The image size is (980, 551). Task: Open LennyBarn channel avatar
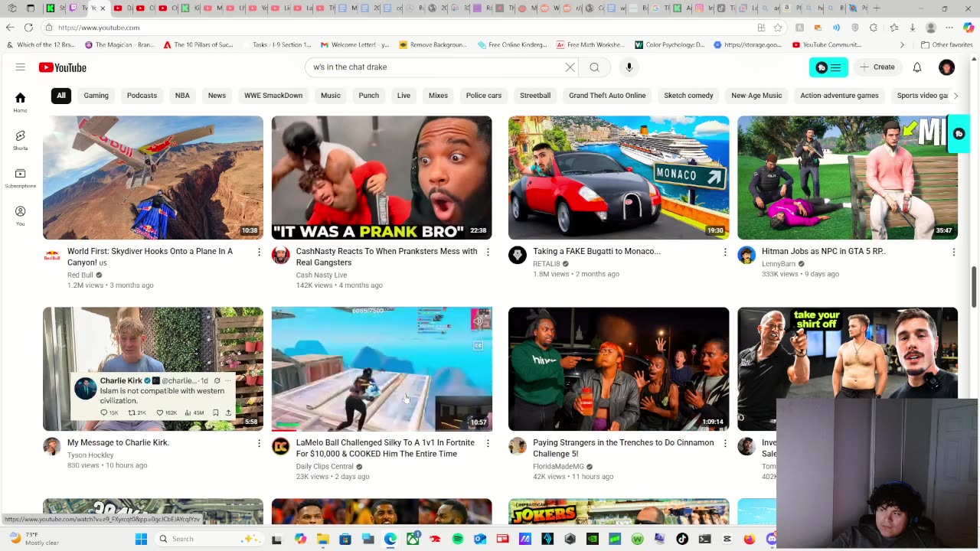click(746, 256)
